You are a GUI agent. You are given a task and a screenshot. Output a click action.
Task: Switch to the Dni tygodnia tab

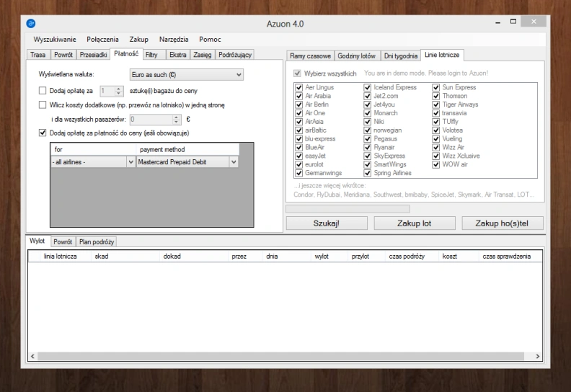(401, 55)
